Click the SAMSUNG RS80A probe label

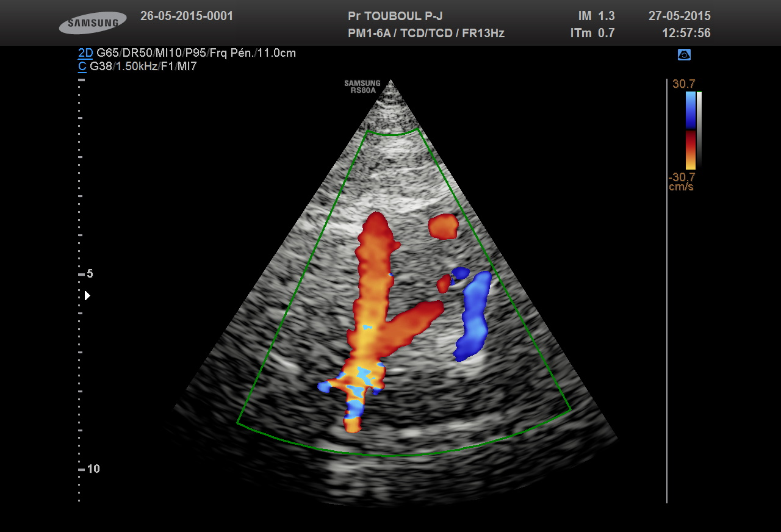click(362, 87)
